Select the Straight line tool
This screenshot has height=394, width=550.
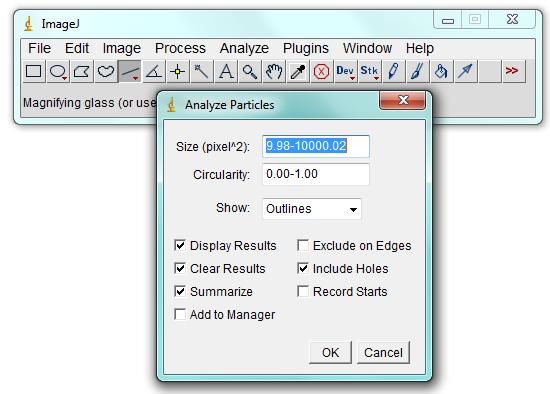pyautogui.click(x=130, y=71)
